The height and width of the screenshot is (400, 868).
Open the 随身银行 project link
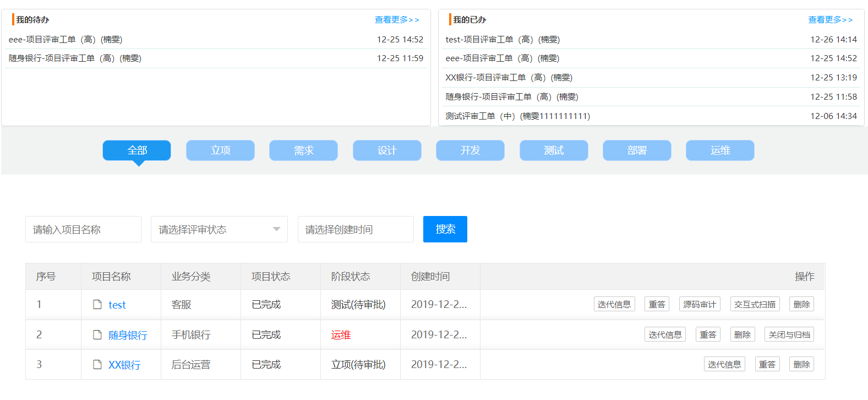point(128,335)
